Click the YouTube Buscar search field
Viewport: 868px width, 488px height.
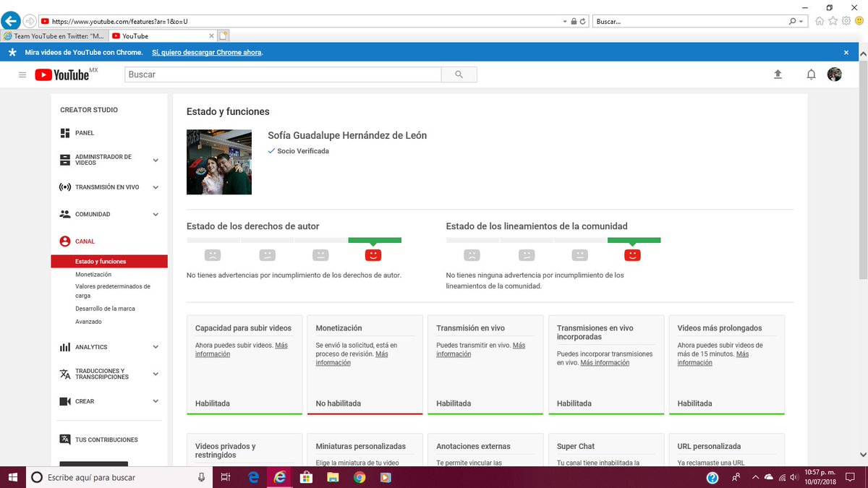pos(283,74)
